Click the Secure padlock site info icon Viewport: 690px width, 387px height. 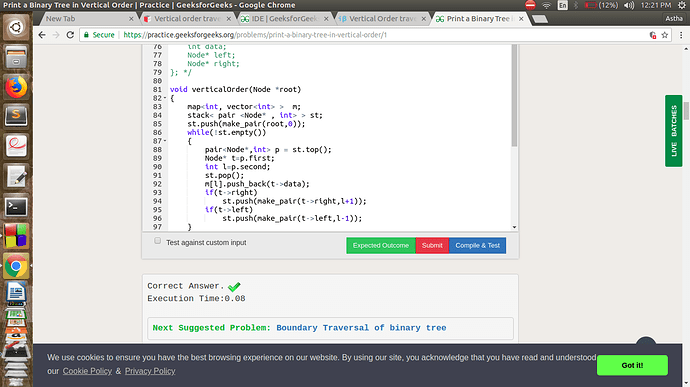86,35
